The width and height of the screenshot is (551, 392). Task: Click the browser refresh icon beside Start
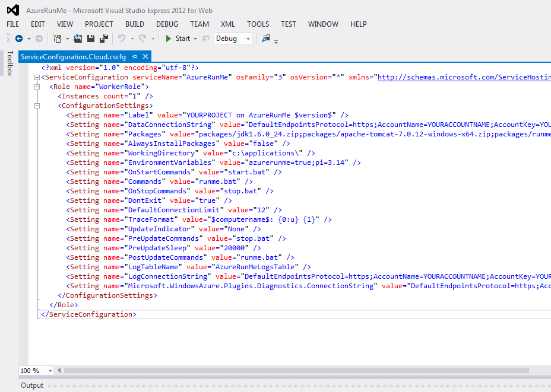click(205, 39)
